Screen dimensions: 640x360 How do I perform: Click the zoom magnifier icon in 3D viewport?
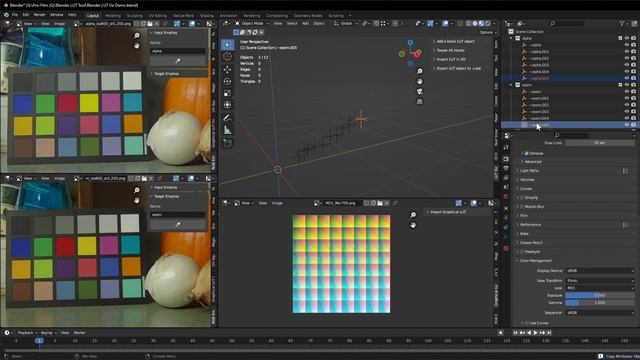[x=420, y=71]
